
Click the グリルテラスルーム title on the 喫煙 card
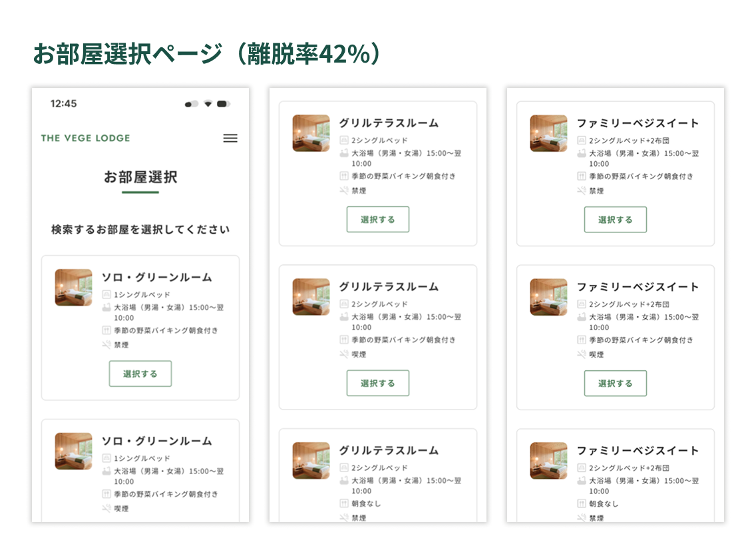(x=389, y=286)
